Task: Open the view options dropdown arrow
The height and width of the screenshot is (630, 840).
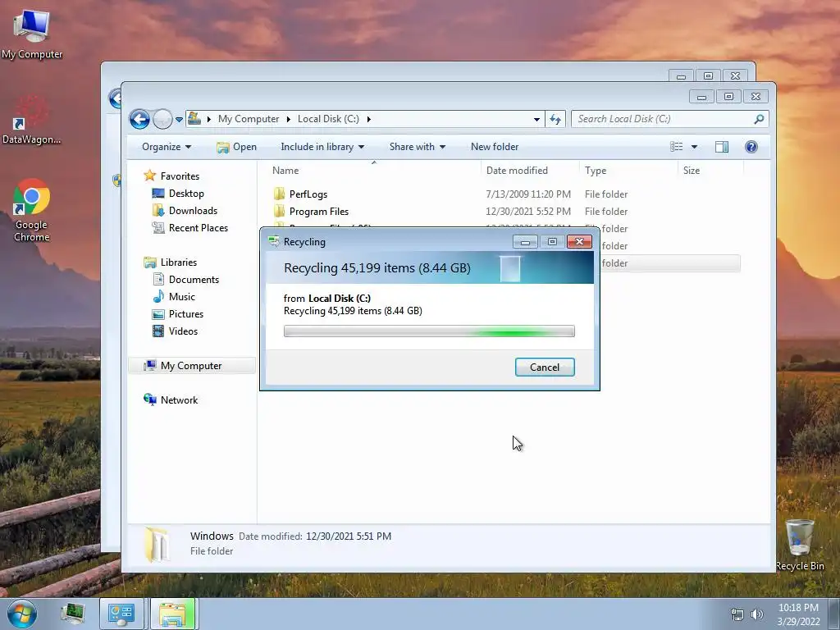Action: [x=694, y=147]
